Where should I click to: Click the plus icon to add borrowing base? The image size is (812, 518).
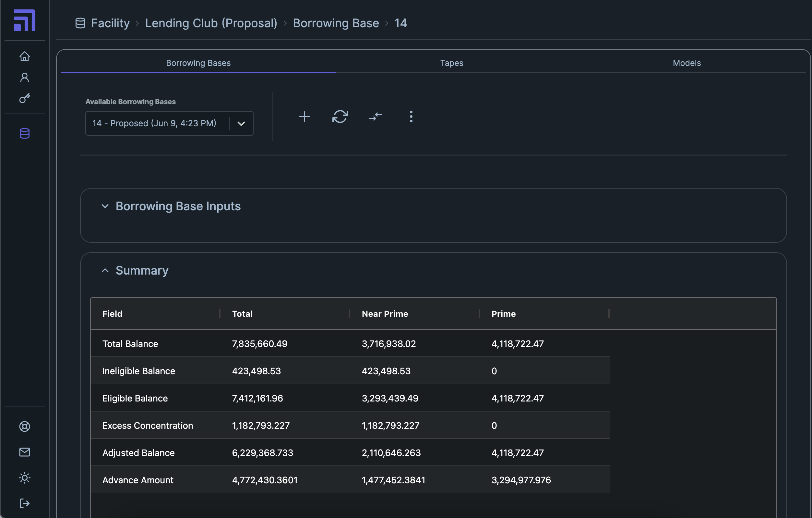pyautogui.click(x=304, y=117)
